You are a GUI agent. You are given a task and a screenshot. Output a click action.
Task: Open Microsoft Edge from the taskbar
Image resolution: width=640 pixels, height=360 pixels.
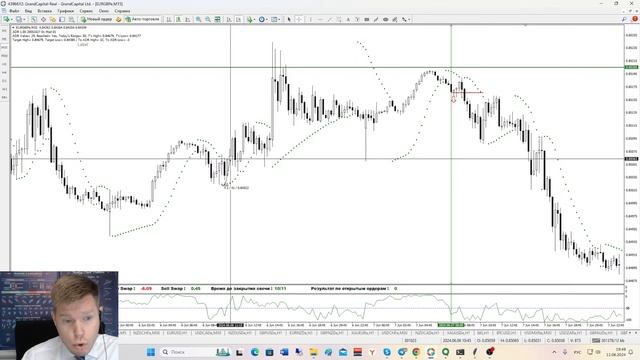click(255, 352)
